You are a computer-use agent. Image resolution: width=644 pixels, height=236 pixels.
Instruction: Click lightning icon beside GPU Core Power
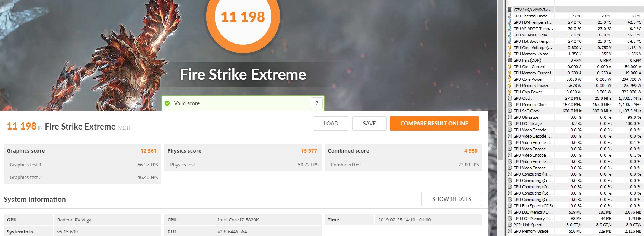(510, 79)
